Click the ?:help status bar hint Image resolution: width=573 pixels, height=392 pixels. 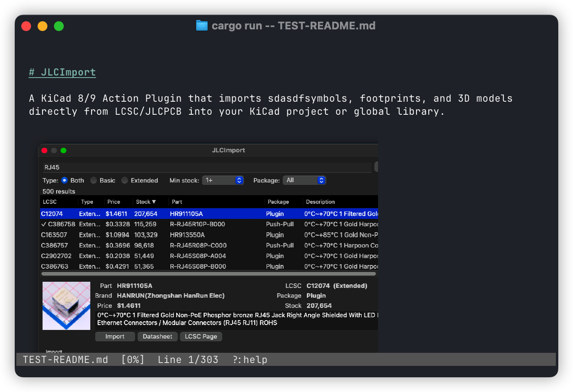click(250, 360)
